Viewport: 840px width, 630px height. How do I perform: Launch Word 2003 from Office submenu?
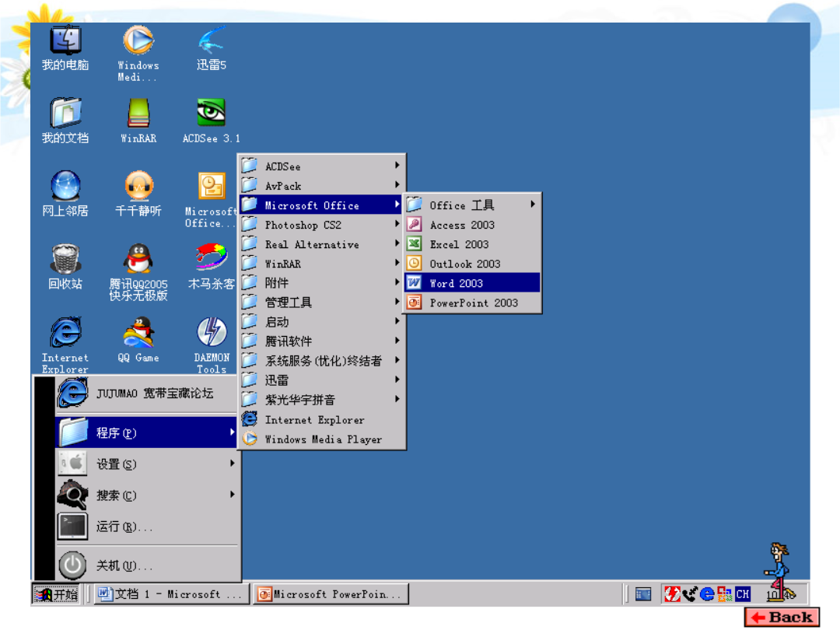(472, 283)
